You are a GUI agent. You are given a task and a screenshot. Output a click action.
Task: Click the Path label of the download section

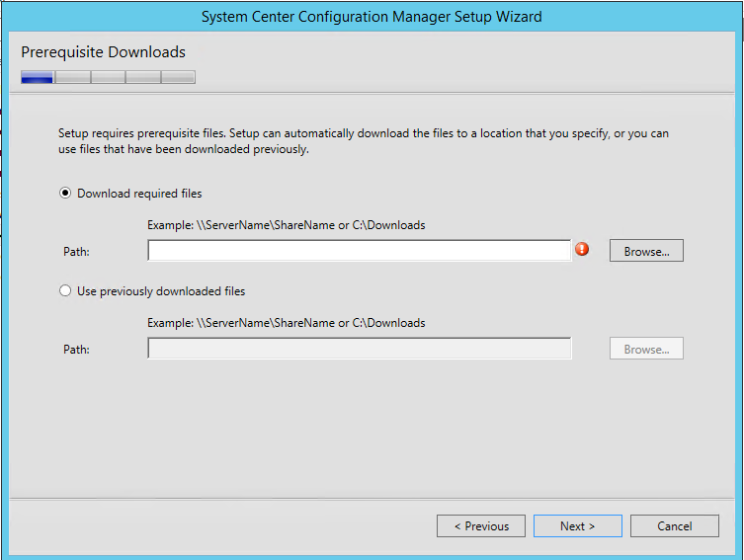click(x=76, y=251)
